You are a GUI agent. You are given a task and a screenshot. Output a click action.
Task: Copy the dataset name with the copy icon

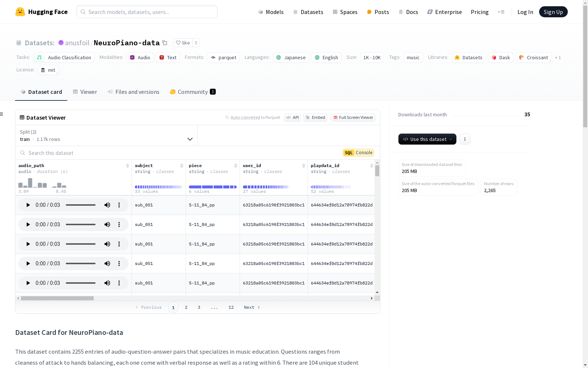[x=165, y=43]
